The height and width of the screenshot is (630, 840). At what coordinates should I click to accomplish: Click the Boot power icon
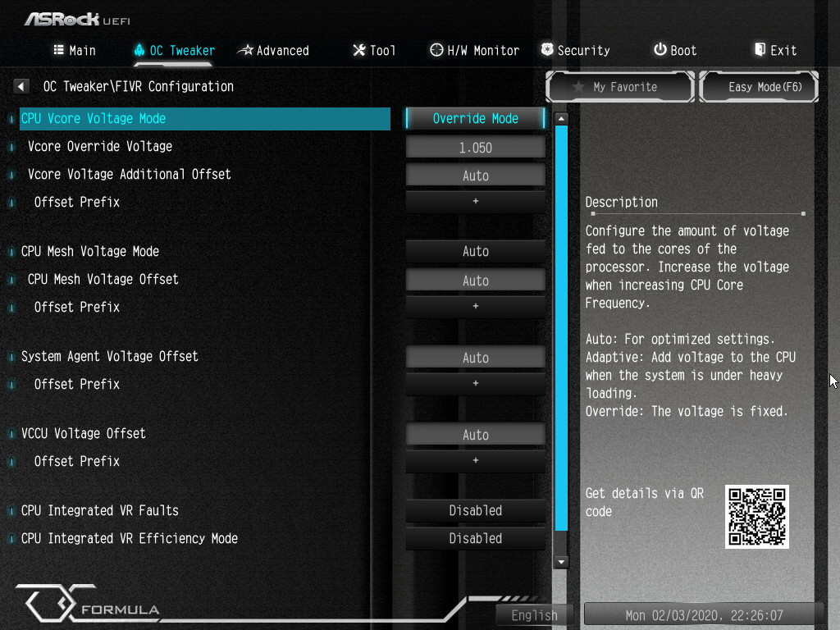click(660, 49)
